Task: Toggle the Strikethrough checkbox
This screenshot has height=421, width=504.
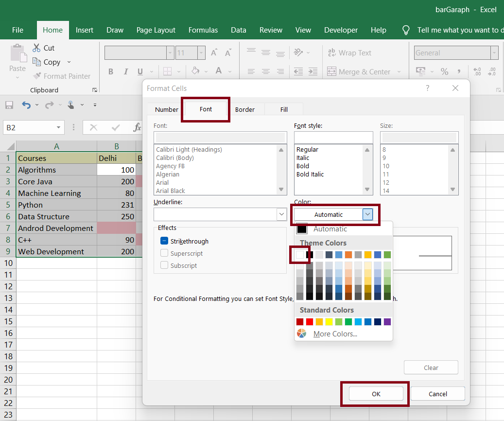Action: 164,241
